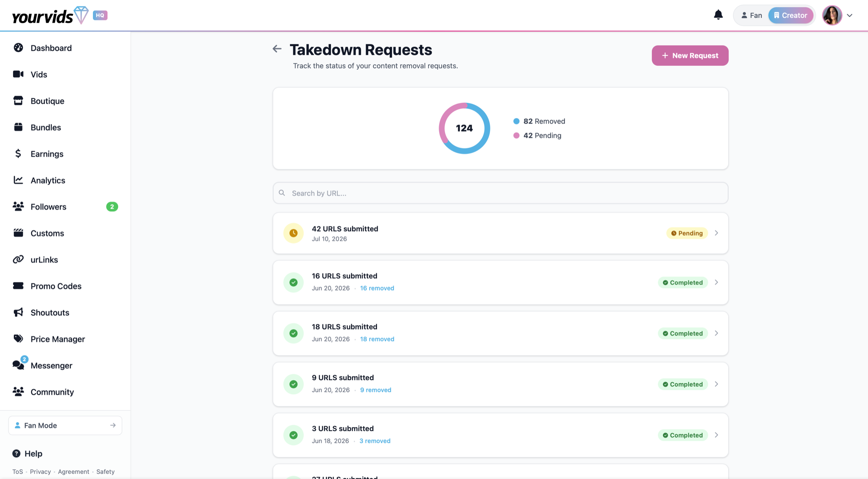Click the Earnings dollar icon

coord(18,153)
